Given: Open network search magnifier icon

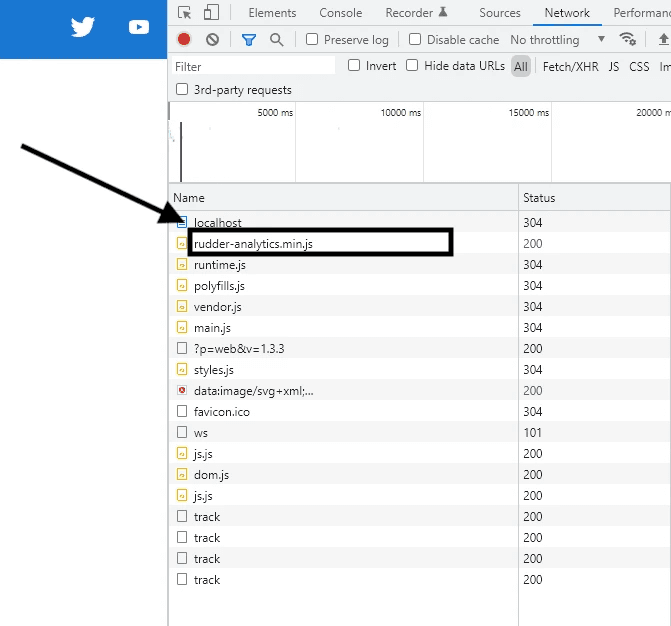Looking at the screenshot, I should point(276,40).
